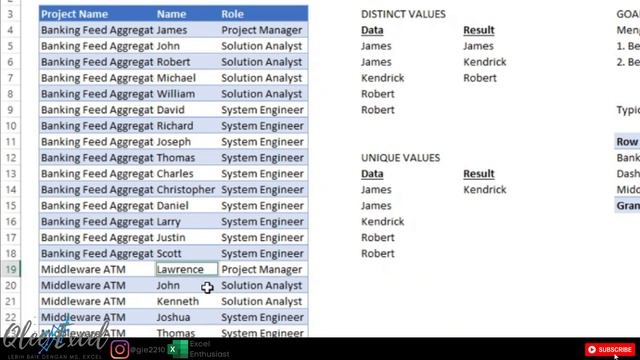The width and height of the screenshot is (640, 360).
Task: Select Kendrick in the distinct Data list
Action: tap(383, 78)
